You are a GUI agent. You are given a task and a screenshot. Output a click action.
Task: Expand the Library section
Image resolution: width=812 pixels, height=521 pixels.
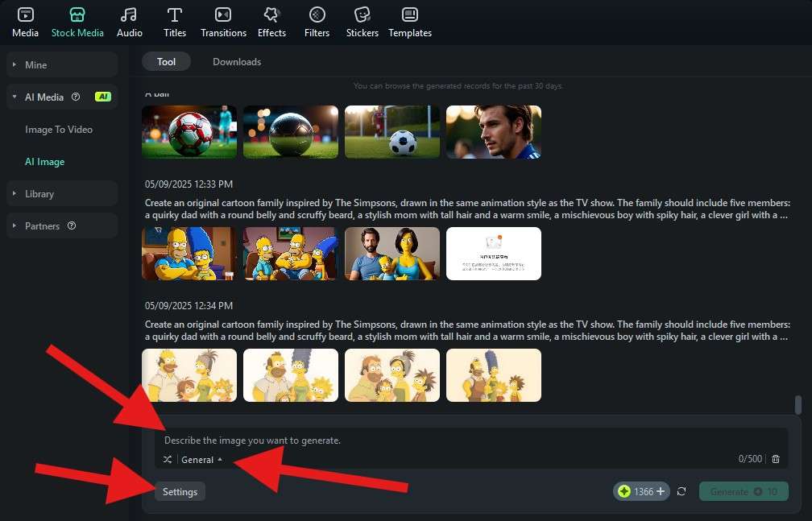tap(62, 194)
